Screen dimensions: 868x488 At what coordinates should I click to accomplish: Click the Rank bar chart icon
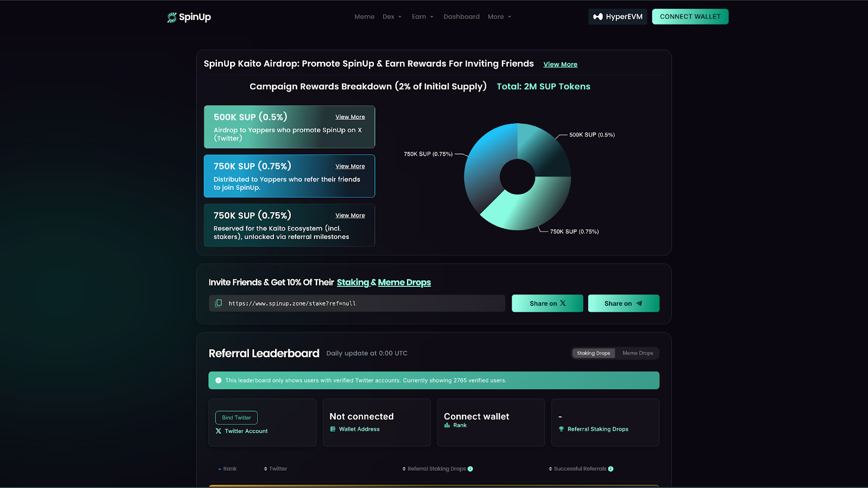click(x=447, y=425)
